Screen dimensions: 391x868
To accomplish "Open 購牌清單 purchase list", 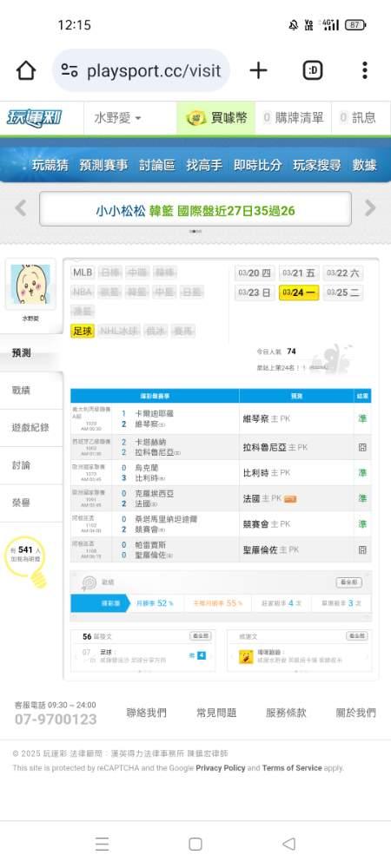I will (293, 118).
